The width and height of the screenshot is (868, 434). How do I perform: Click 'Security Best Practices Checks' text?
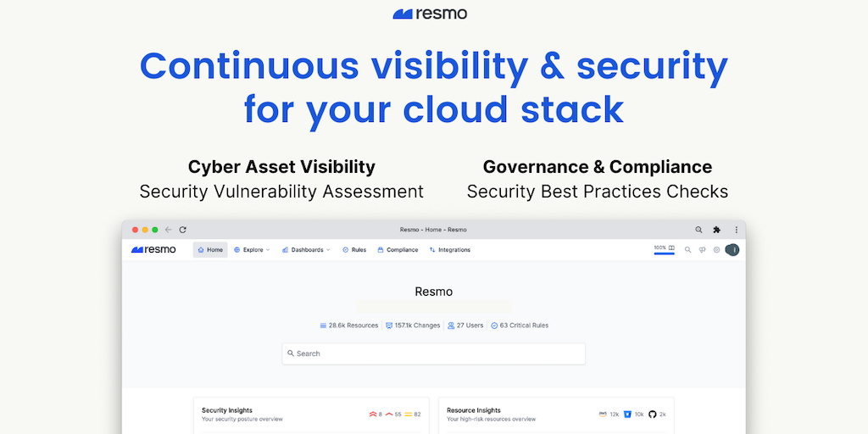point(598,192)
